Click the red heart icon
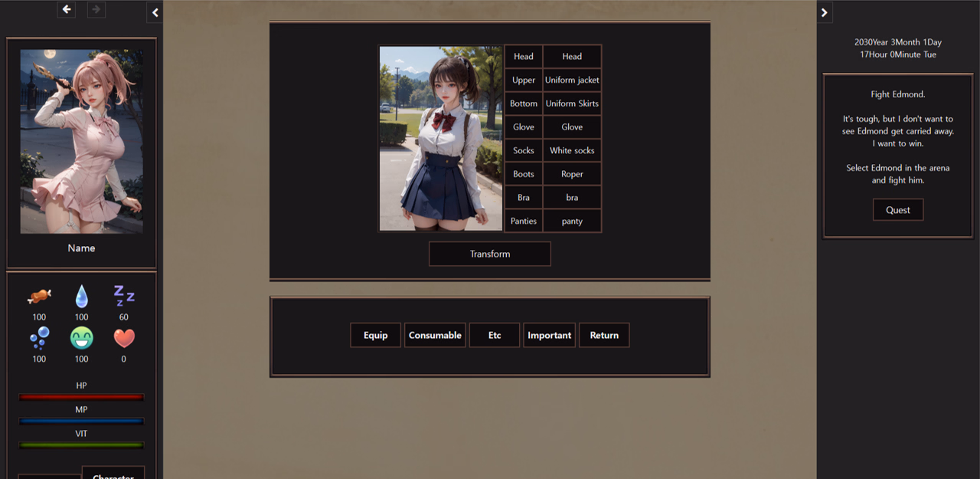 (x=124, y=338)
